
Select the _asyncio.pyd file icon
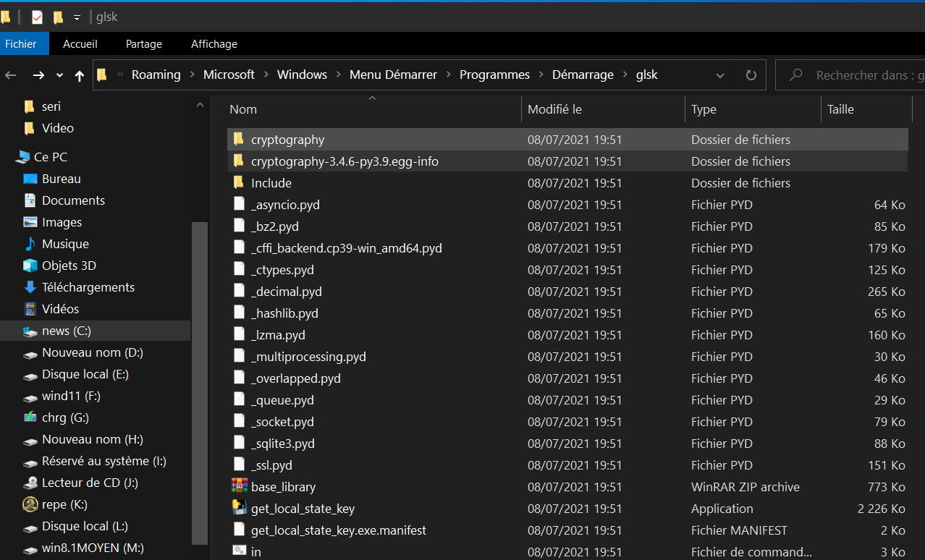[x=239, y=204]
